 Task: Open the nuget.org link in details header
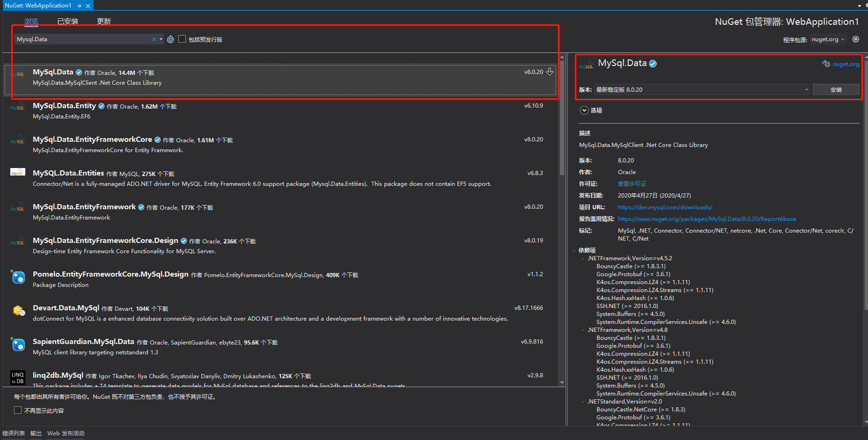[x=846, y=64]
